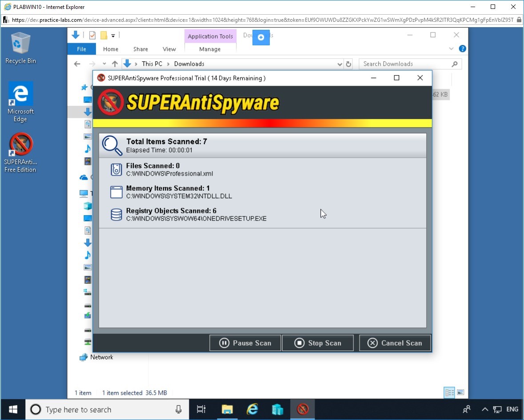Click the New Folder icon in Explorer's quick toolbar
The height and width of the screenshot is (420, 524).
coord(104,35)
